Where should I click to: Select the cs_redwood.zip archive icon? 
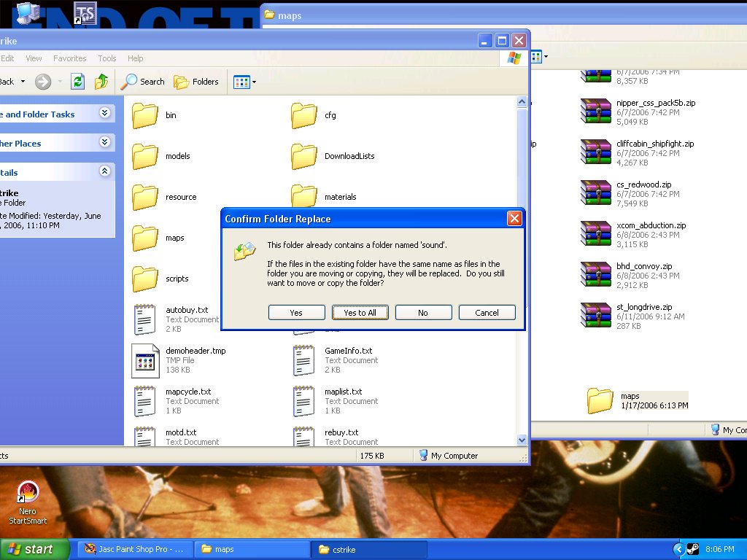point(596,194)
